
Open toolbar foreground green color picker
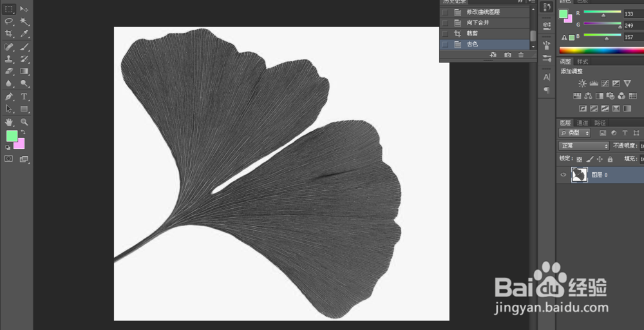11,135
